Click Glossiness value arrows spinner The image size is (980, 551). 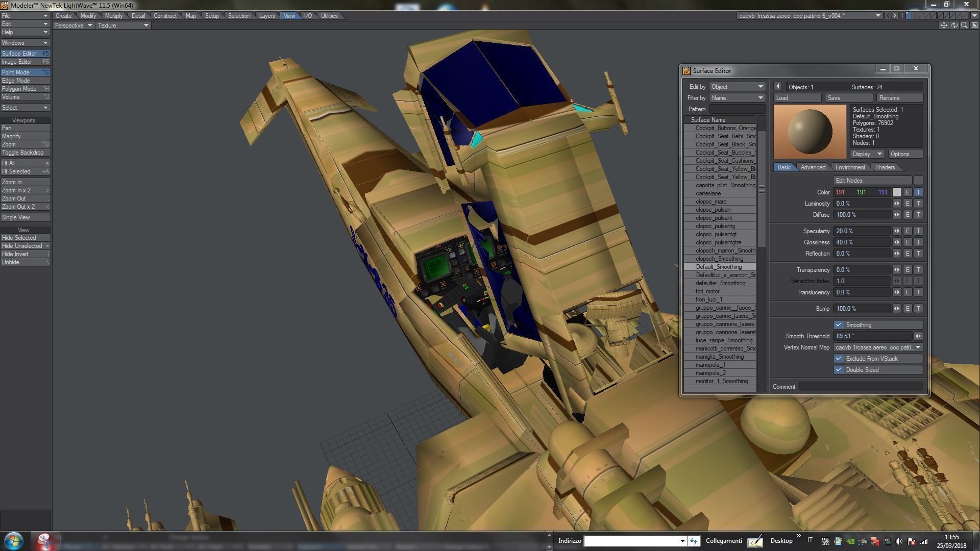[897, 242]
